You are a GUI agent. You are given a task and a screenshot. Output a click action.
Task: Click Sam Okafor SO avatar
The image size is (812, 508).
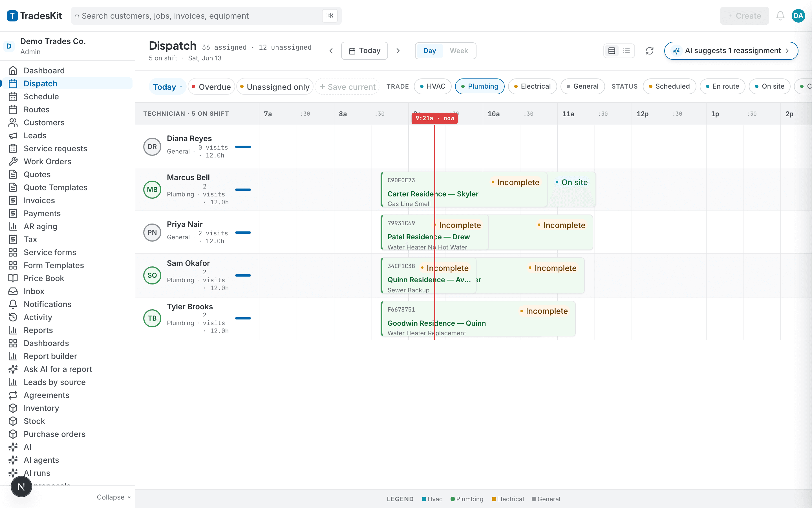tap(152, 275)
